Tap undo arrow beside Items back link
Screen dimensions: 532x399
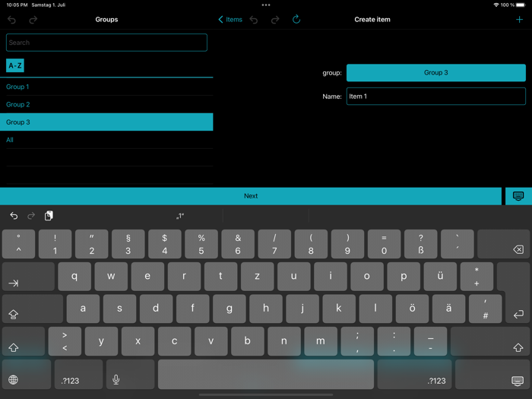click(x=253, y=20)
